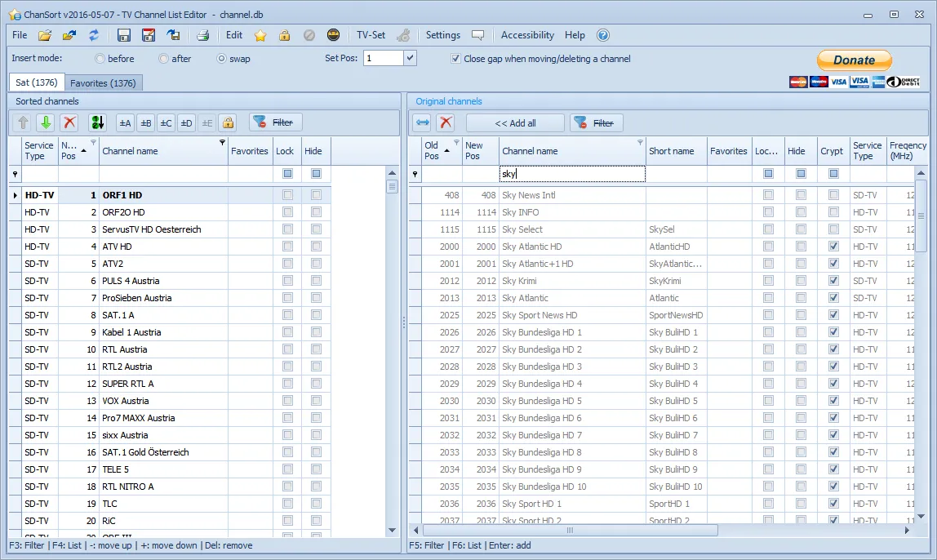Screen dimensions: 937x560
Task: Select the 'after' insert mode
Action: pos(164,59)
